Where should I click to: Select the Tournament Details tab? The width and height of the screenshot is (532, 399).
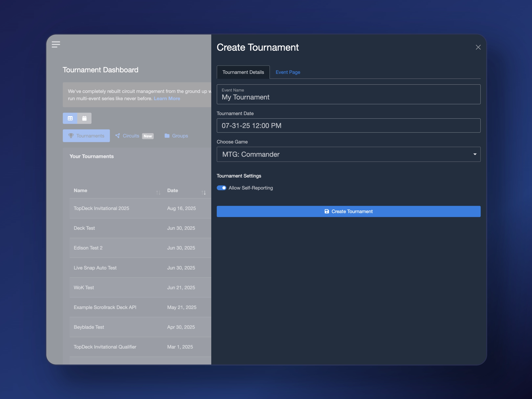[243, 72]
